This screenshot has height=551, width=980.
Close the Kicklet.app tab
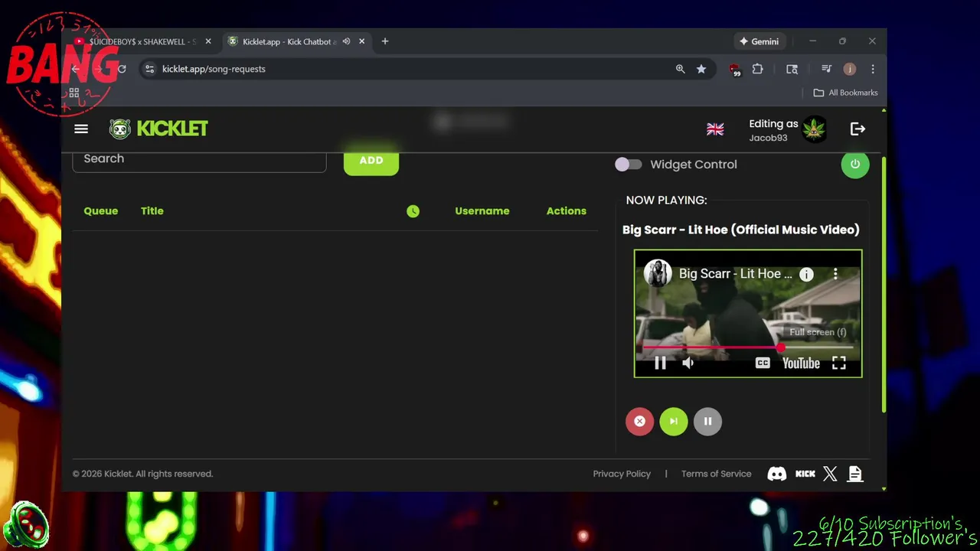(362, 41)
